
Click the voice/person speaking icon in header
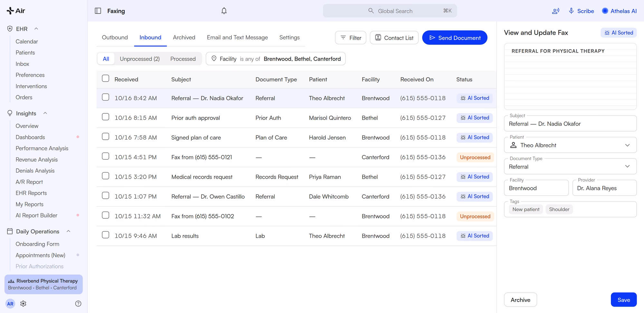[x=555, y=11]
